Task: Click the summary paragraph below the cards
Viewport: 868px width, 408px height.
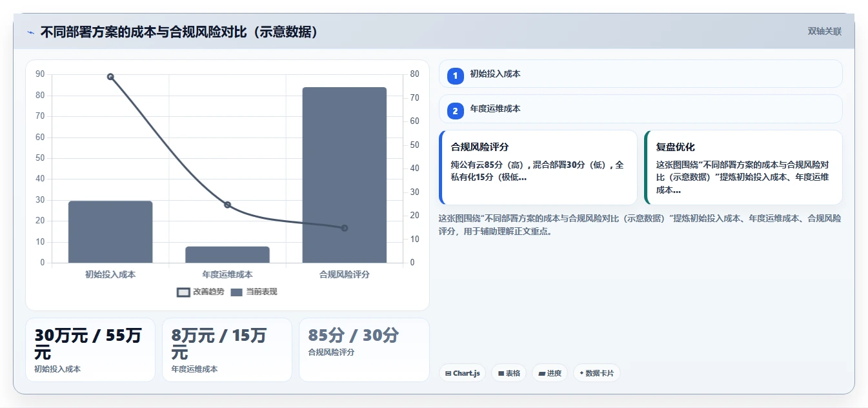Action: [x=640, y=225]
